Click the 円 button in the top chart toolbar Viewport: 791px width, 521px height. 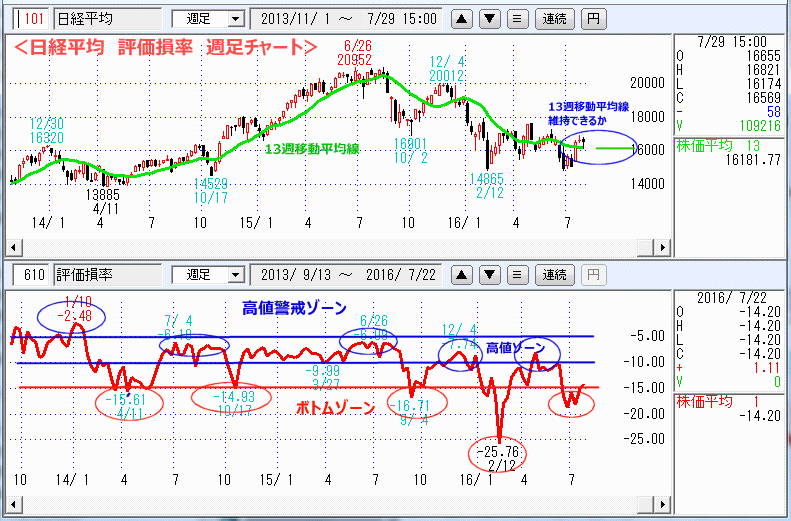[594, 19]
